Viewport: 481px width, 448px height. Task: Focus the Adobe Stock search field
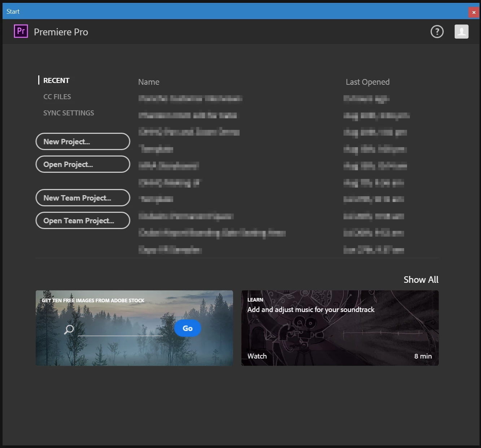(x=121, y=329)
